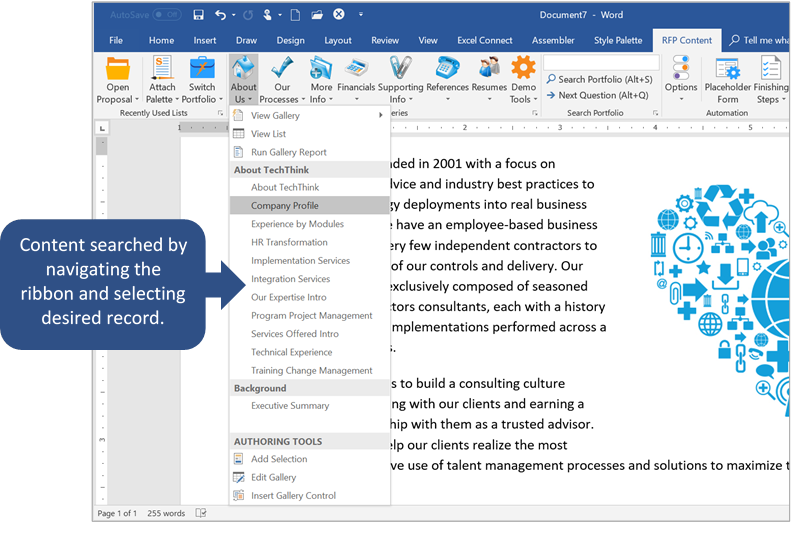Screen dimensions: 793x540
Task: Choose Executive Summary in the gallery menu
Action: 290,406
